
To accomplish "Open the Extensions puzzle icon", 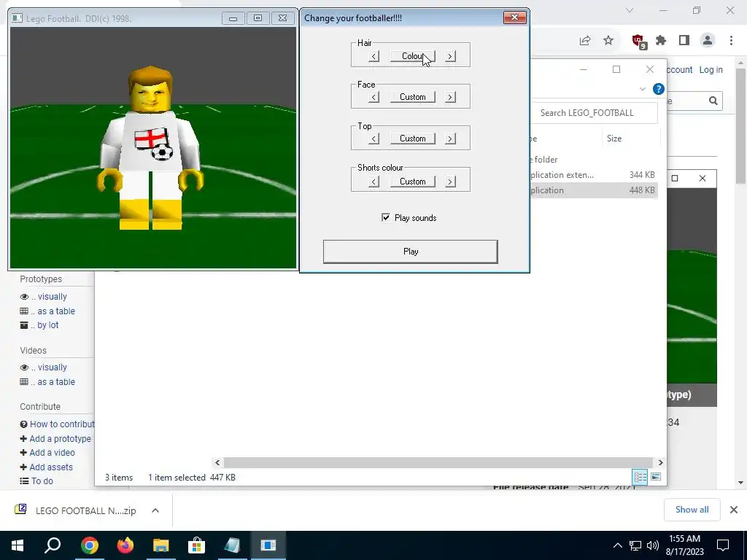I will 661,41.
